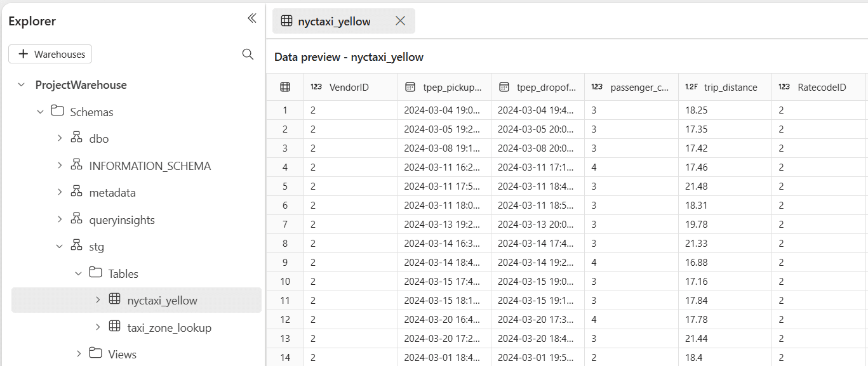Click the Schemas folder icon
The width and height of the screenshot is (868, 366).
coord(58,111)
